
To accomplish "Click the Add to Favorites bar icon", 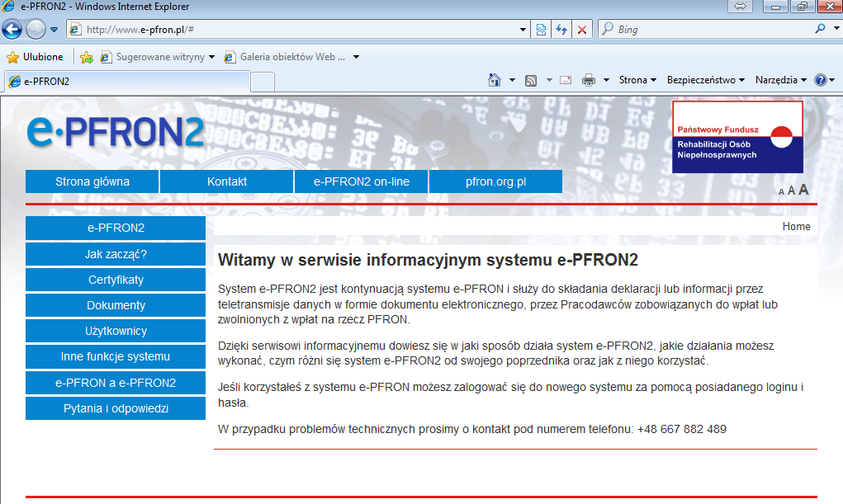I will [x=86, y=57].
